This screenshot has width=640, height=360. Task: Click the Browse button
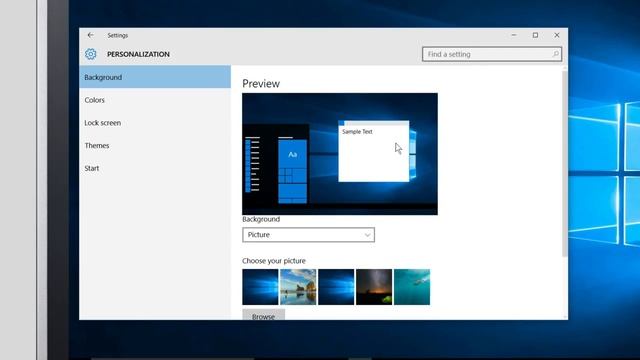263,315
